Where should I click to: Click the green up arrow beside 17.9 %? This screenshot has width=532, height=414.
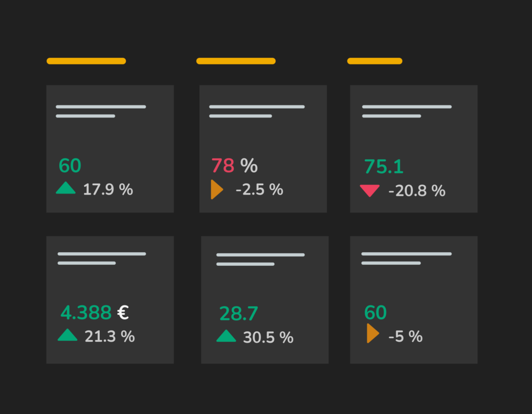click(65, 188)
